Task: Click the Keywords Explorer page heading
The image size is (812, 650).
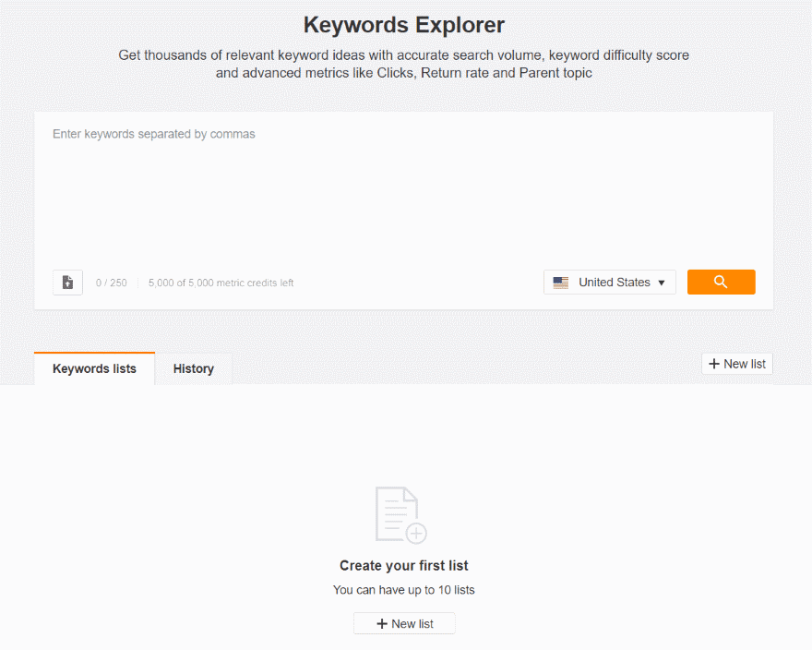Action: click(404, 24)
